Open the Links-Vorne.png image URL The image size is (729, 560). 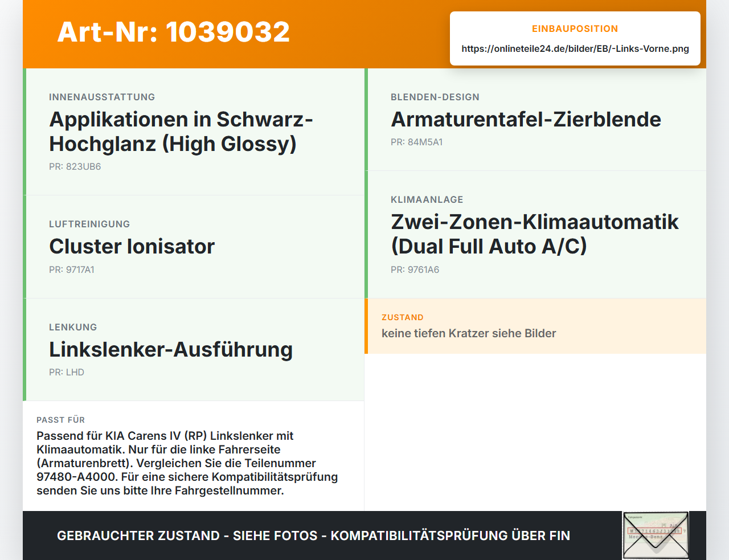pos(575,48)
